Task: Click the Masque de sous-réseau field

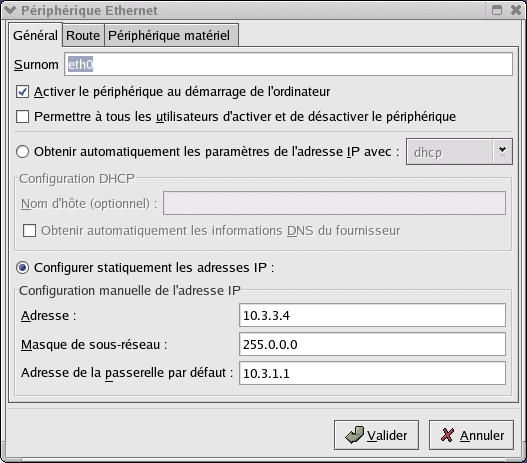Action: click(x=372, y=344)
